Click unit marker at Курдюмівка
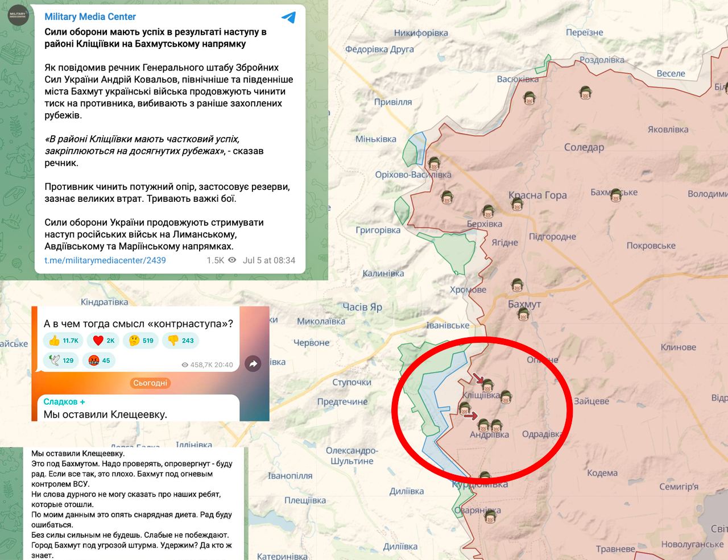This screenshot has height=560, width=728. 484,477
